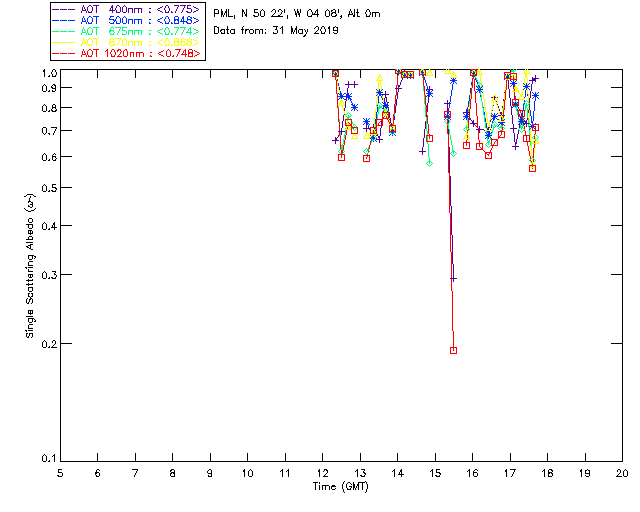Click the red dashed line sample for 1020nm
Screen dimensions: 640x512
(x=64, y=53)
